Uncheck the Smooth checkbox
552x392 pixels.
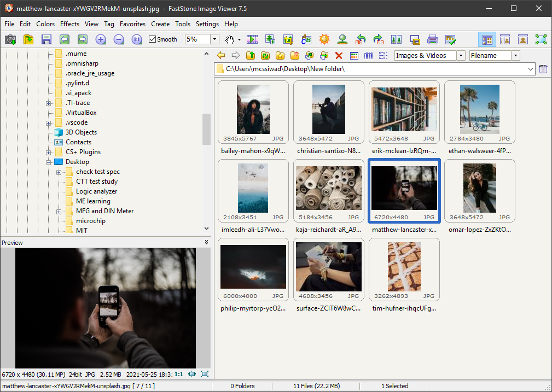click(x=153, y=39)
